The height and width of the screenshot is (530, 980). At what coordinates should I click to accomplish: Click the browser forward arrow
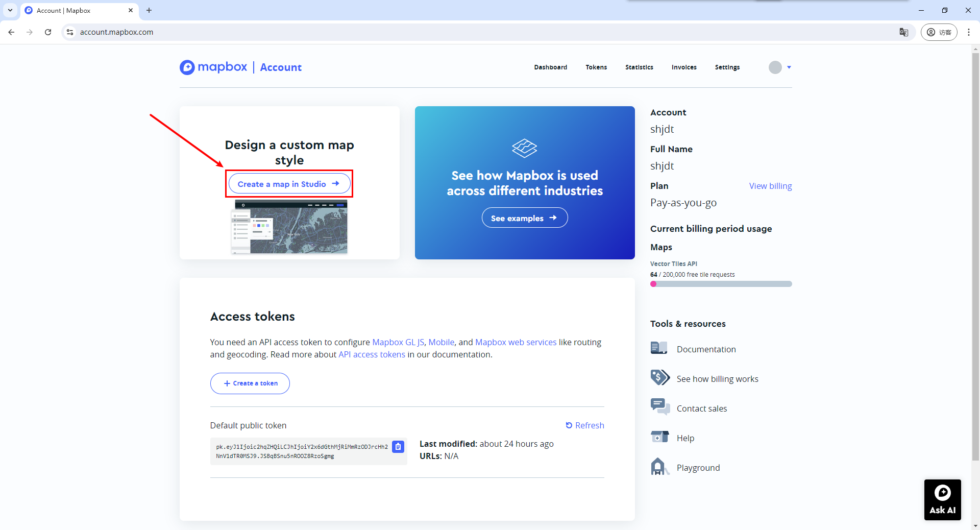click(x=30, y=32)
